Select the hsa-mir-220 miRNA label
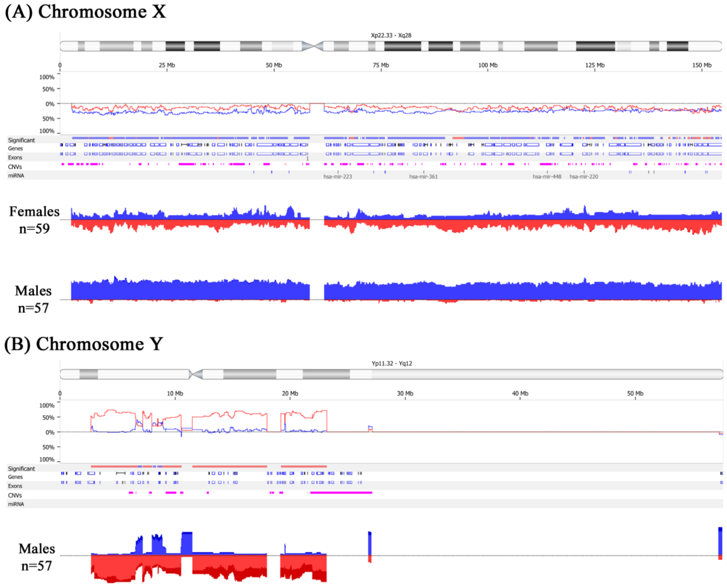The height and width of the screenshot is (588, 727). [x=583, y=177]
